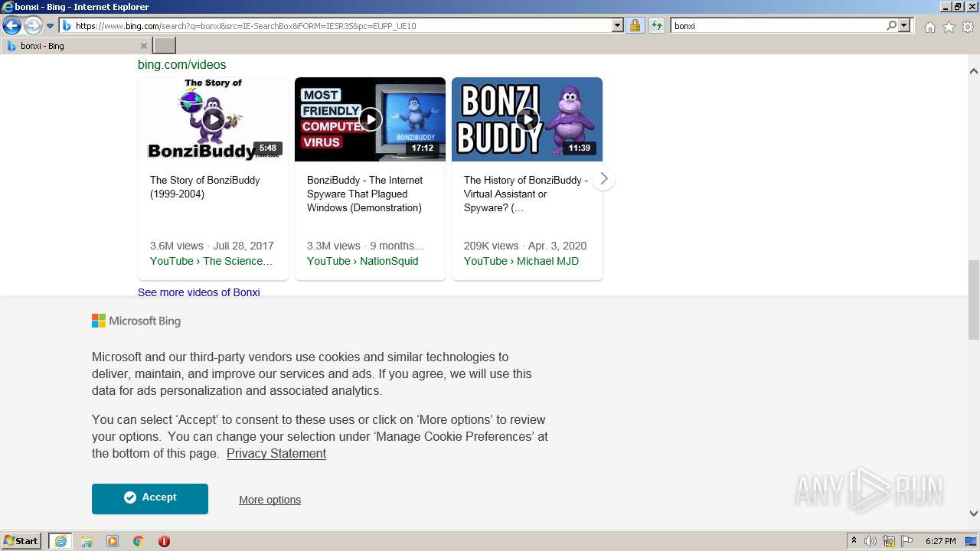The width and height of the screenshot is (980, 551).
Task: Open the search provider dropdown arrow
Action: tap(904, 26)
